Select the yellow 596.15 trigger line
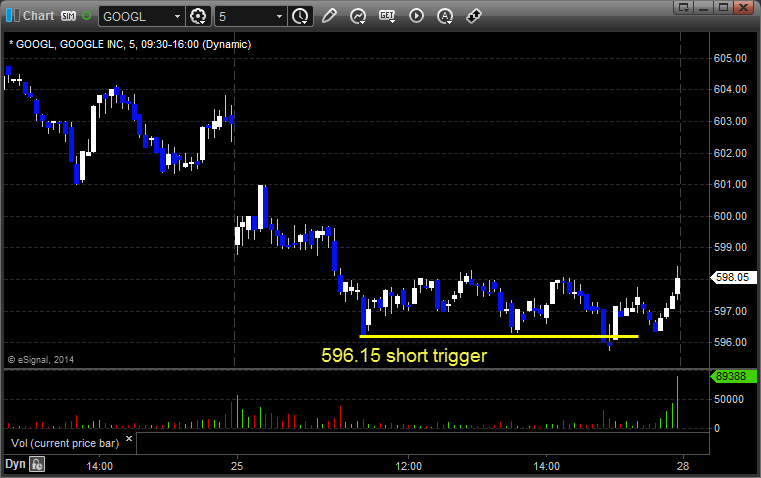 pyautogui.click(x=499, y=336)
